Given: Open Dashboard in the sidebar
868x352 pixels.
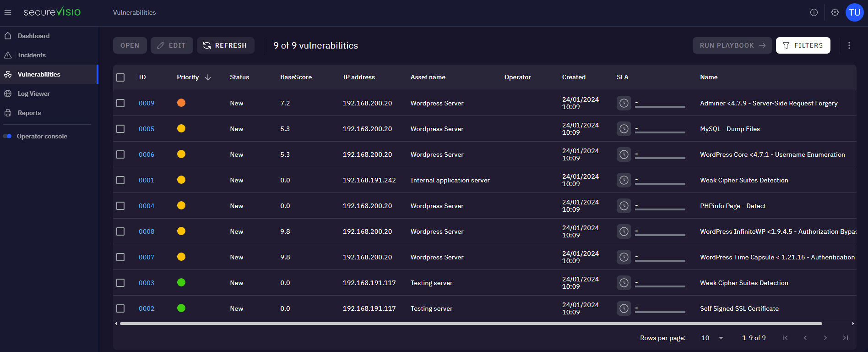Looking at the screenshot, I should click(49, 36).
